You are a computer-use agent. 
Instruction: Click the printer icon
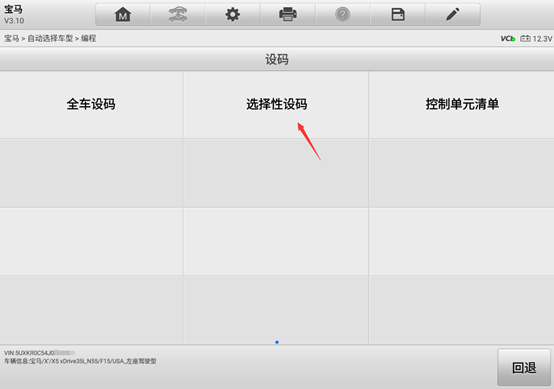pyautogui.click(x=288, y=14)
